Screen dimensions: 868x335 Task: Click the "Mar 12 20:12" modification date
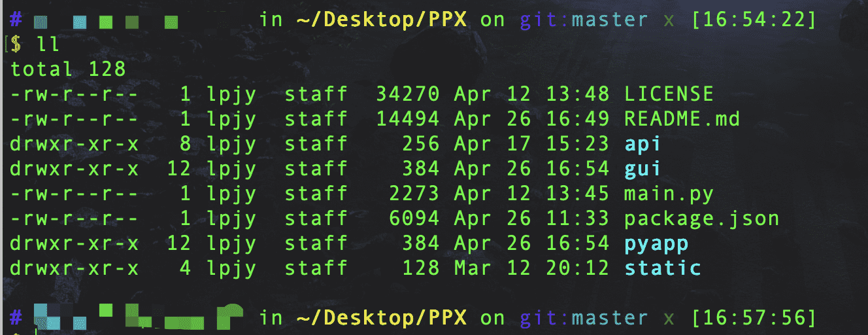click(x=531, y=268)
